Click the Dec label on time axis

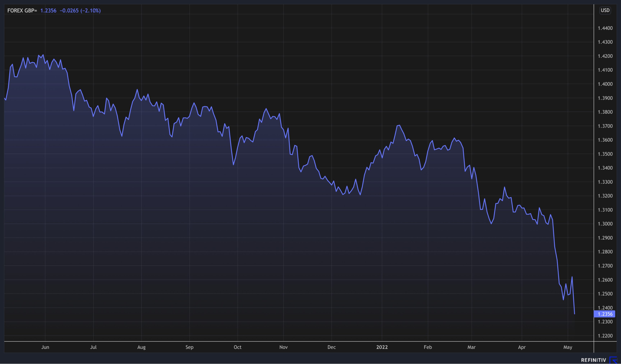point(332,347)
